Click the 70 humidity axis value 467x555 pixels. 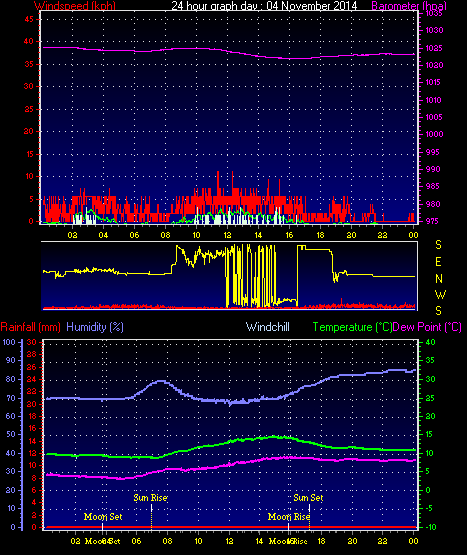(x=11, y=398)
